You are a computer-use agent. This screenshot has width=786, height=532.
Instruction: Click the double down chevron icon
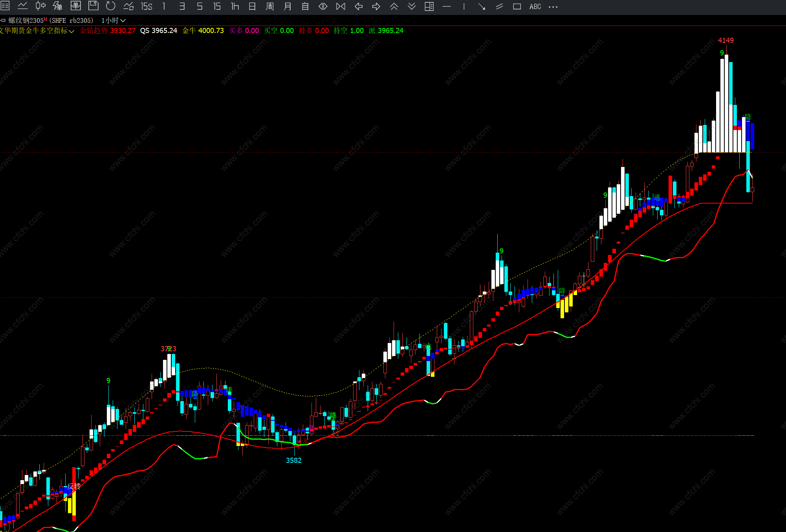[412, 6]
